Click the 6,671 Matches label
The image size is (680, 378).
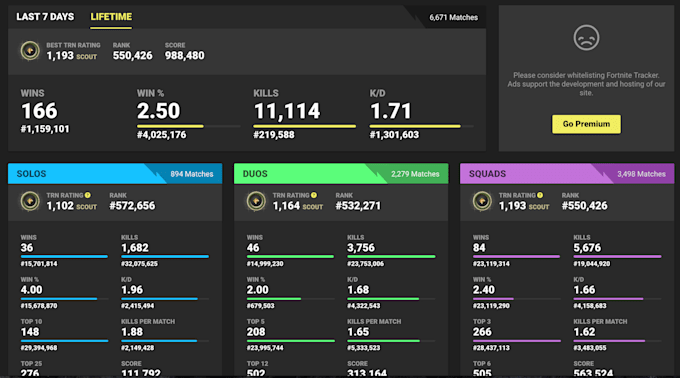454,17
